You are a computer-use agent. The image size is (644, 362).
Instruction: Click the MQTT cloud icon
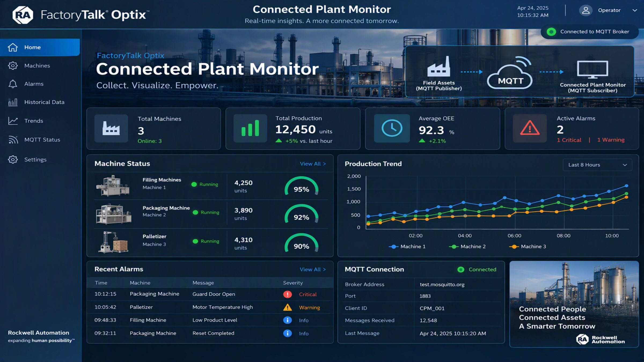510,73
